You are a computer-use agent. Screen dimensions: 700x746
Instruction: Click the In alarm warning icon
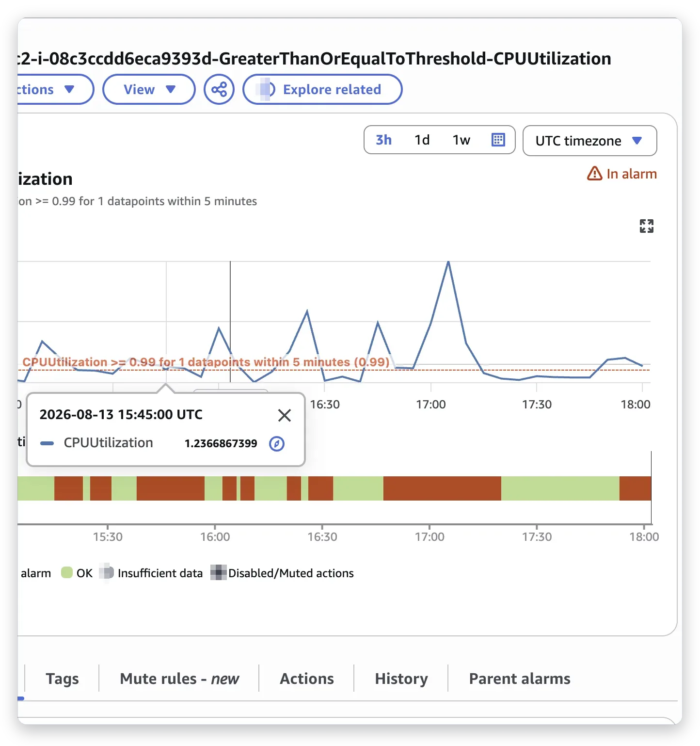[594, 173]
